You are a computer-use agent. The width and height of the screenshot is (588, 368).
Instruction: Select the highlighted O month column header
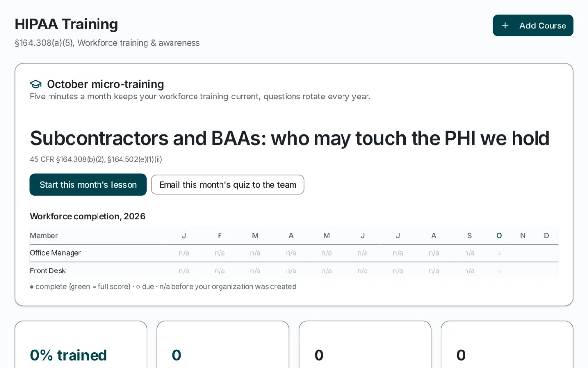coord(499,236)
